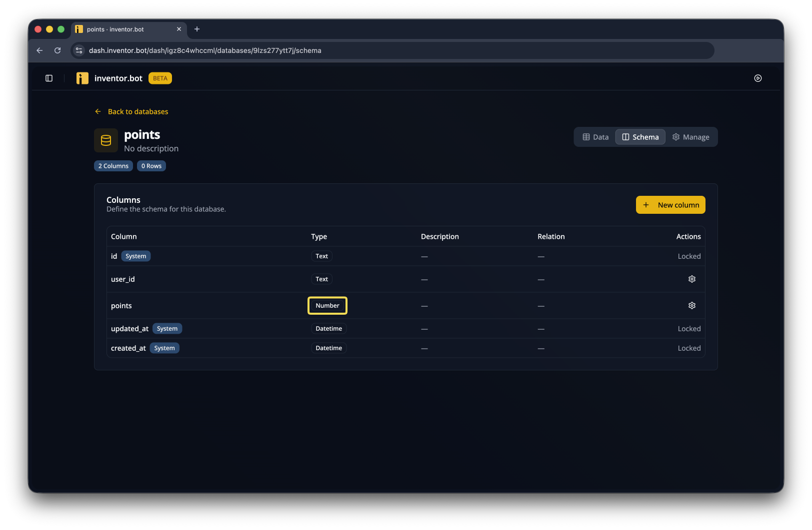Click the Datetime badge for updated_at
812x530 pixels.
click(329, 329)
